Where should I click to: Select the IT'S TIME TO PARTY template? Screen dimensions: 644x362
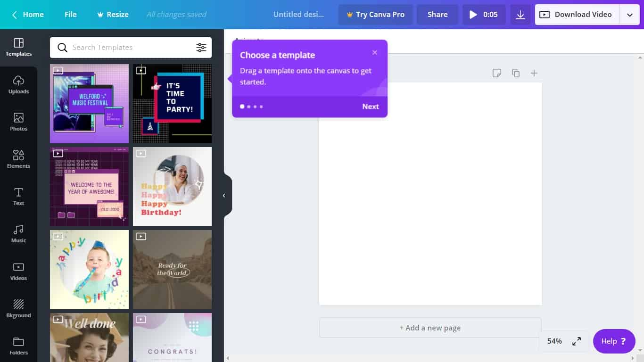click(172, 103)
